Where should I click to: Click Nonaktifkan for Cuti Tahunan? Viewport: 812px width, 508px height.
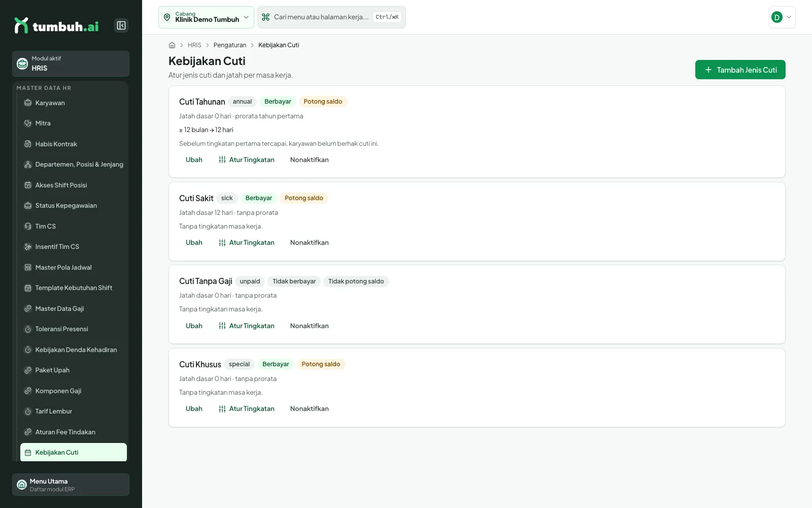310,160
